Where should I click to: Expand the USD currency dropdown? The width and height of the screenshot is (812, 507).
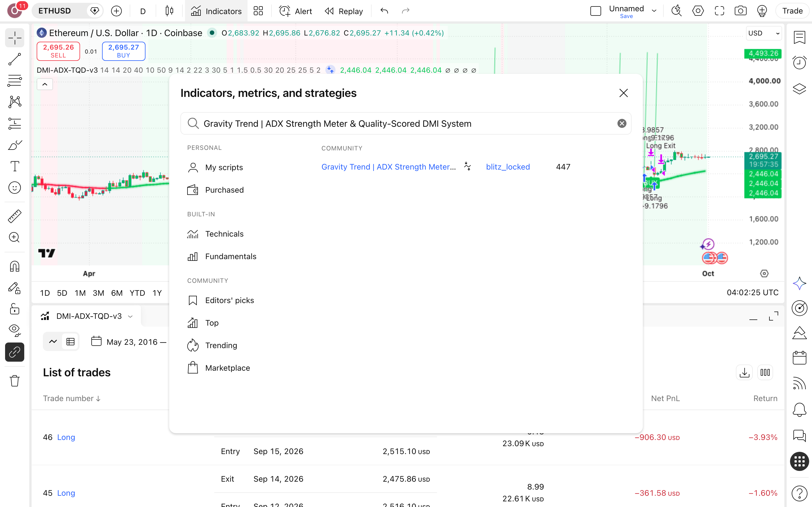point(764,33)
